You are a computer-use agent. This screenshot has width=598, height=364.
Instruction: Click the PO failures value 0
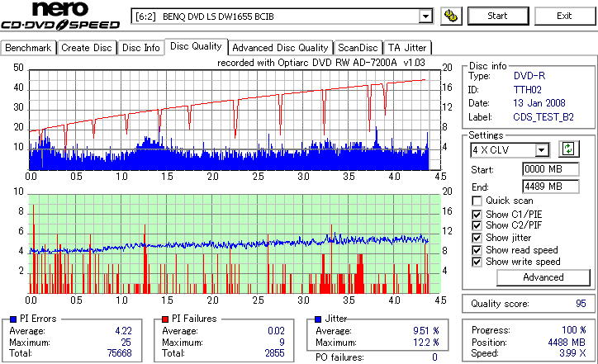[434, 357]
